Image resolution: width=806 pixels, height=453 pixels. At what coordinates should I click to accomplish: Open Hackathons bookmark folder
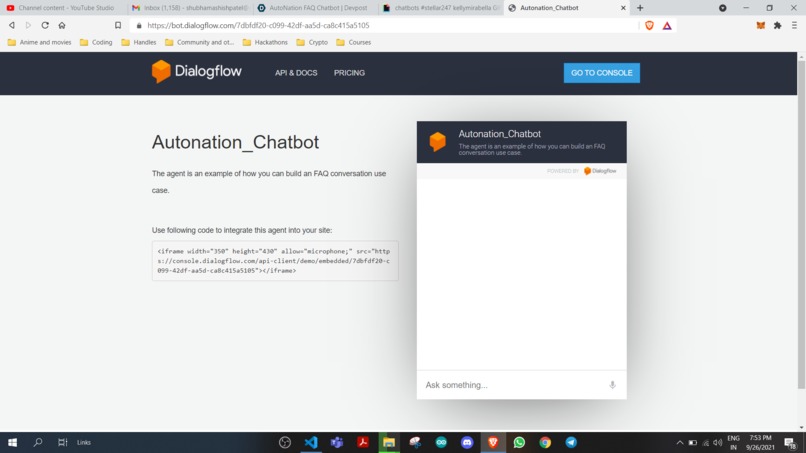[265, 42]
